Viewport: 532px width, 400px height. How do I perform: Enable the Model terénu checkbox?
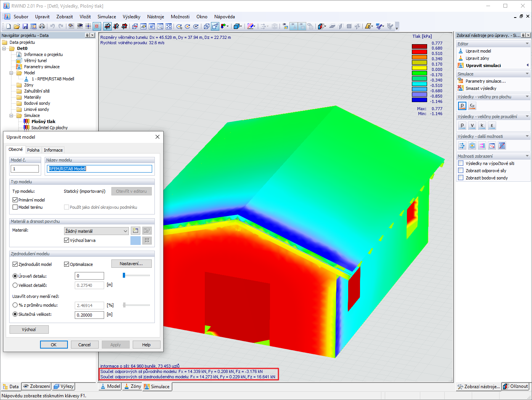point(15,207)
